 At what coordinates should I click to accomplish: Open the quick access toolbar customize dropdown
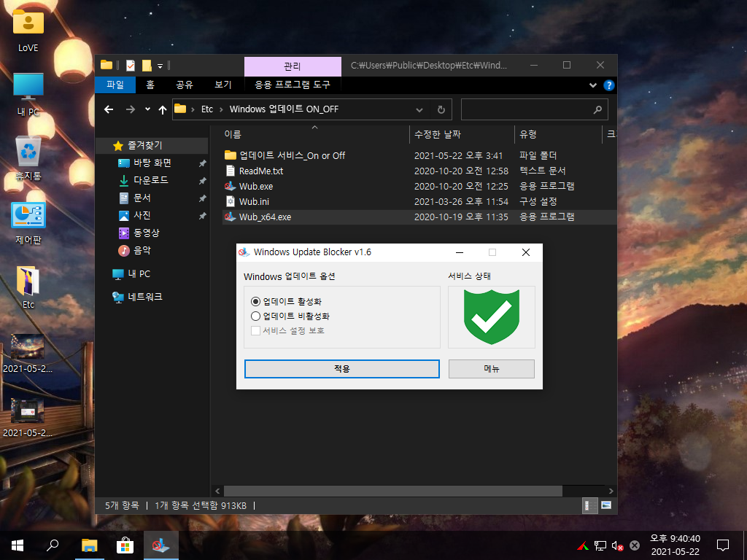(x=160, y=66)
